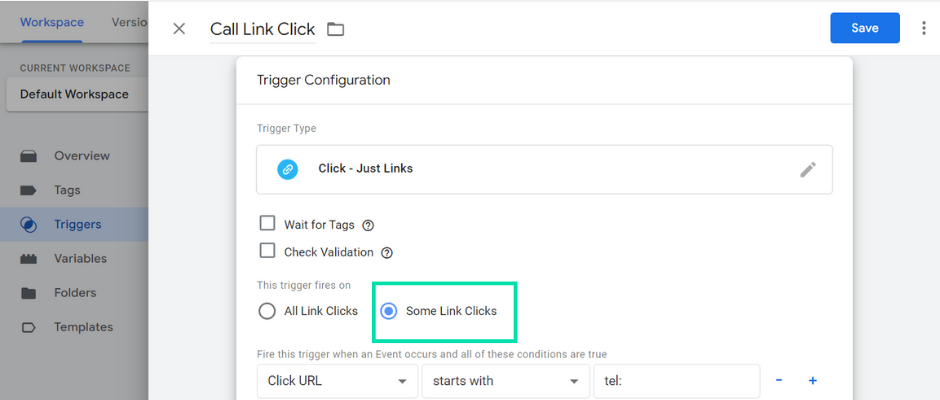Open the Click URL variable dropdown
This screenshot has height=400, width=940.
338,381
